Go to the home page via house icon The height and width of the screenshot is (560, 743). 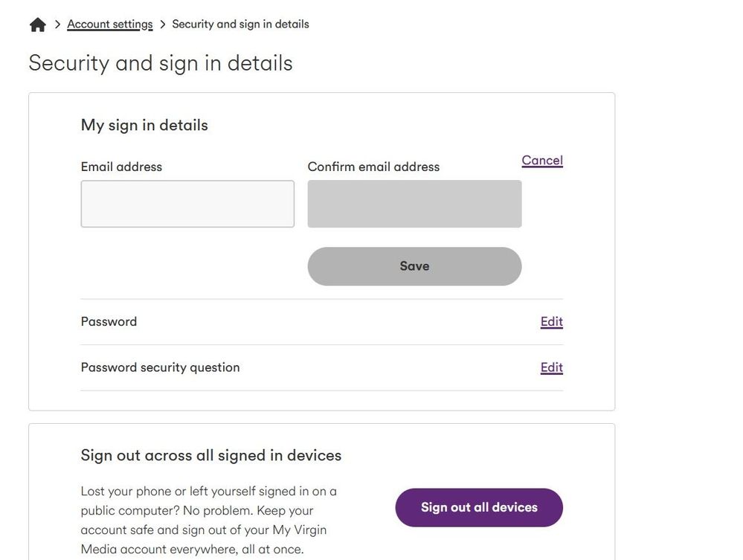37,25
